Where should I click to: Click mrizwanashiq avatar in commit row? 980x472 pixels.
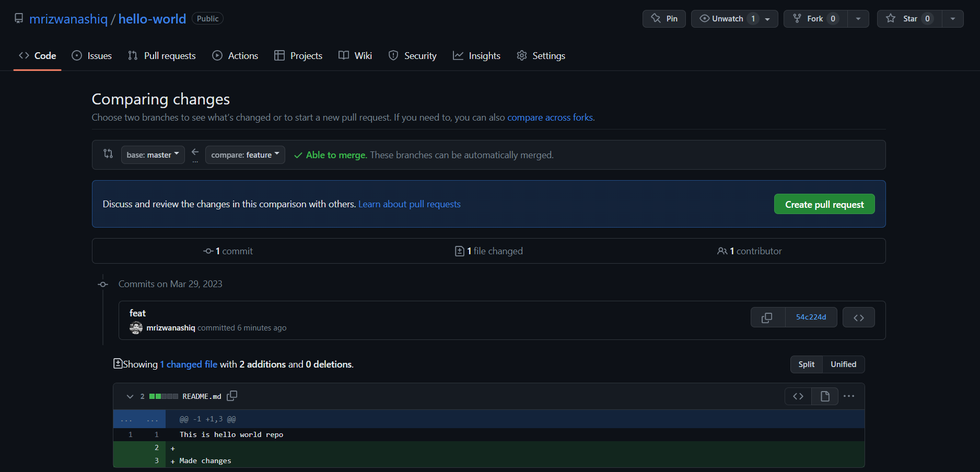[x=136, y=328]
